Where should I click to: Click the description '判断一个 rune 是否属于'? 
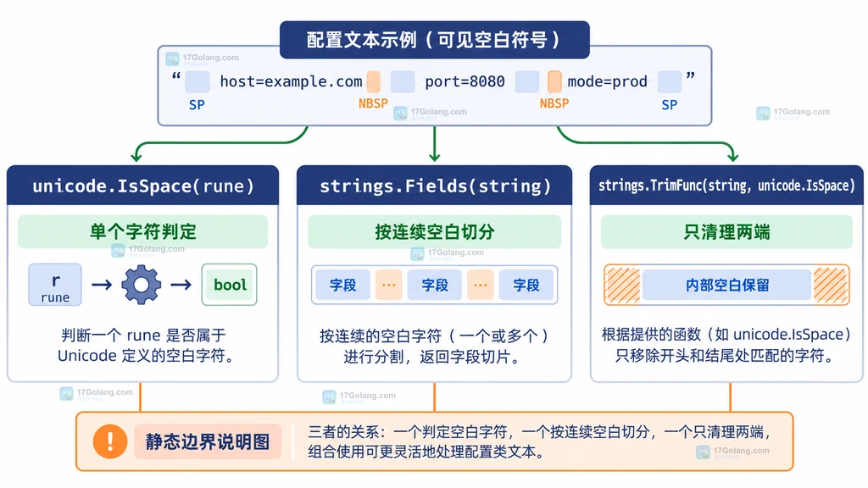pyautogui.click(x=143, y=335)
